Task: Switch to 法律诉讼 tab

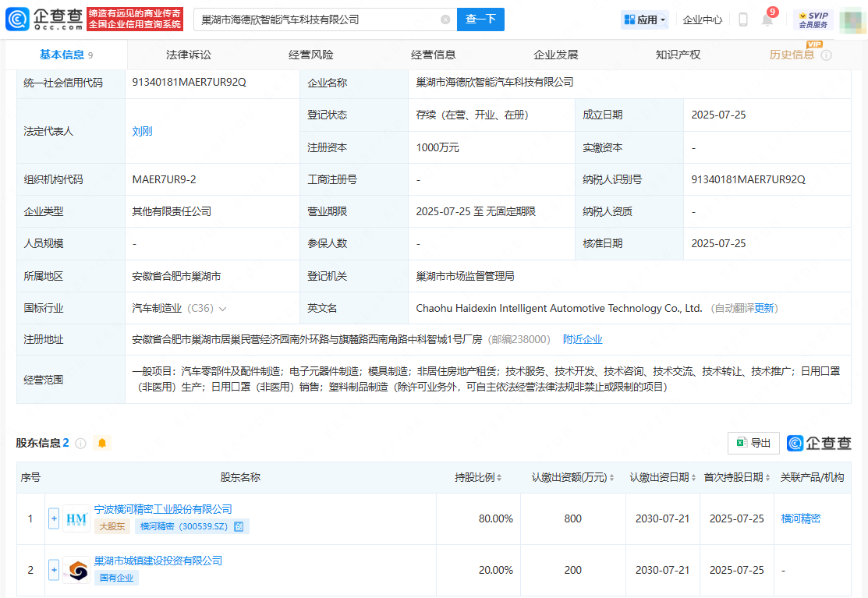Action: [188, 55]
